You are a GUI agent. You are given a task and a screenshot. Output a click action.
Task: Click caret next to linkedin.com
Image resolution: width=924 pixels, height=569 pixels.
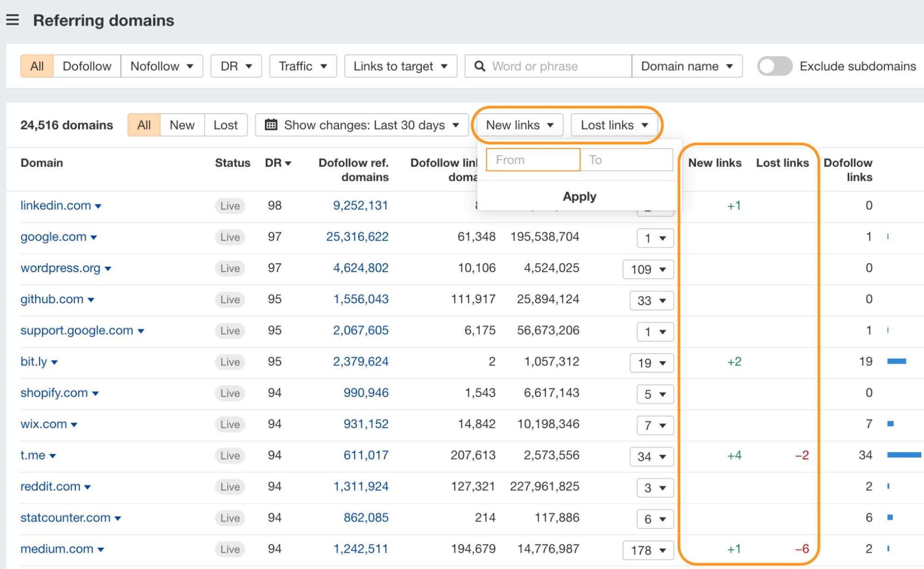[98, 206]
